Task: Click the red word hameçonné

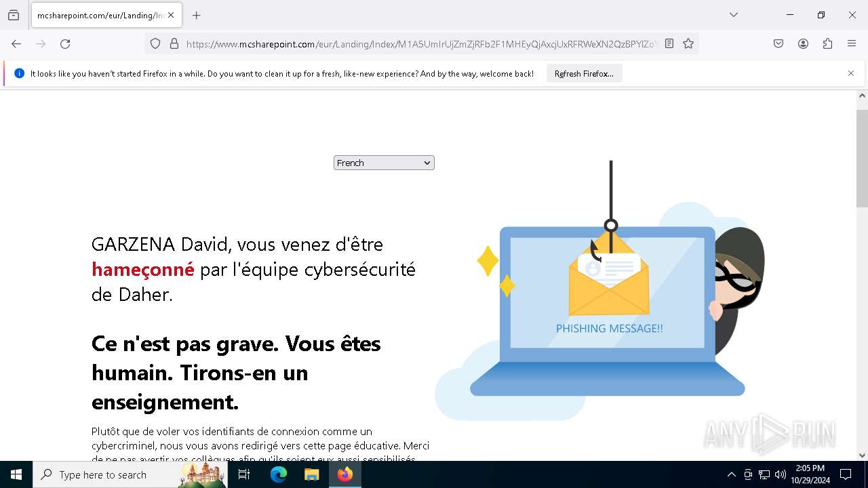Action: (143, 270)
